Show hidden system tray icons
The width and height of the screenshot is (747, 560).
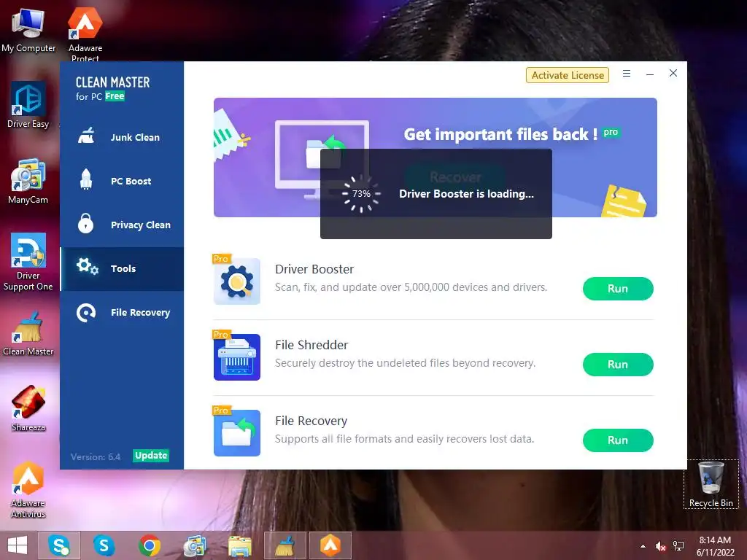tap(643, 546)
